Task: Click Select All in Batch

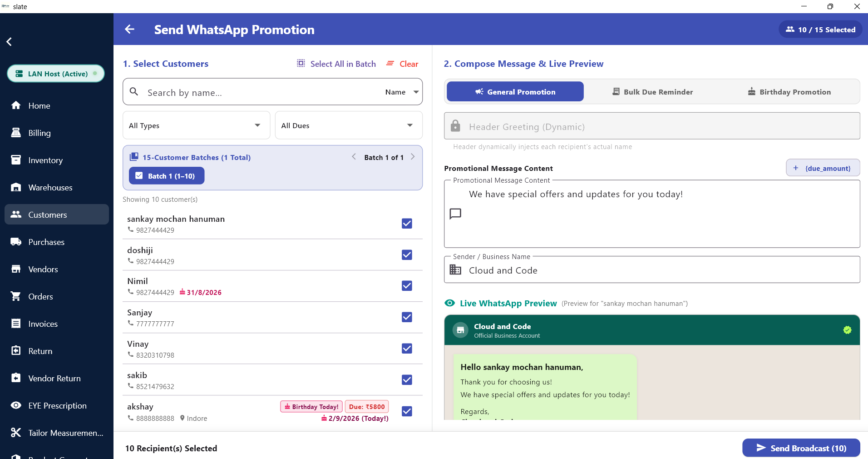Action: tap(336, 64)
